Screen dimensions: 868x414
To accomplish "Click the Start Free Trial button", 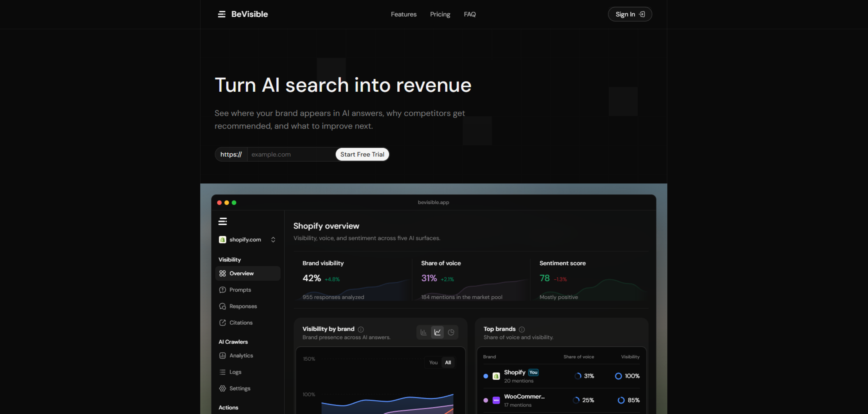I will pos(362,155).
